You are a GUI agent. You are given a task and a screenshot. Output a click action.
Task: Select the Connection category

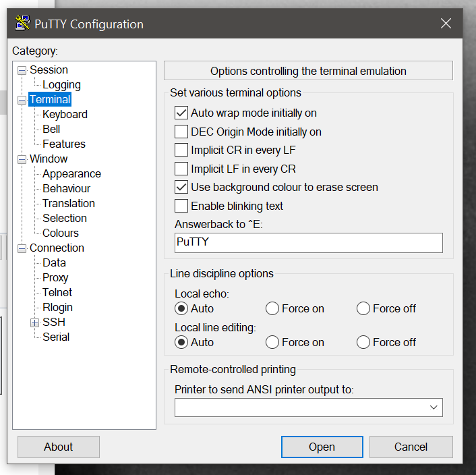(57, 248)
